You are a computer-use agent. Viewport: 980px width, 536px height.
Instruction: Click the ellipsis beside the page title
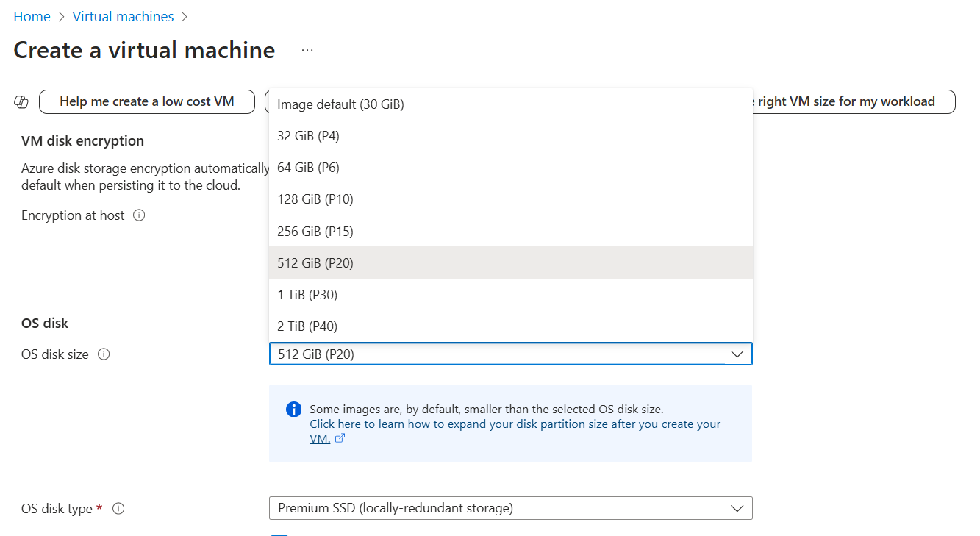[307, 49]
